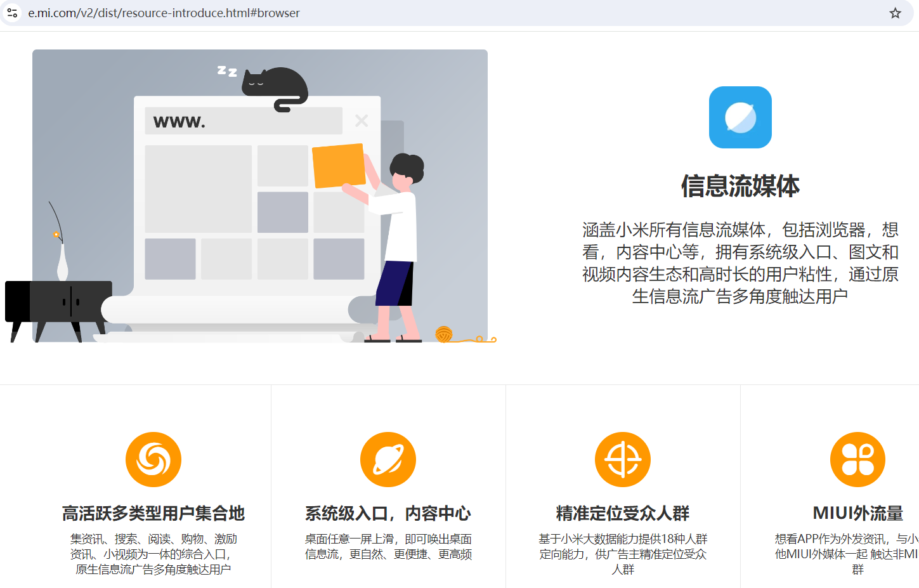The width and height of the screenshot is (919, 588).
Task: Click the orange crosshair target icon above 精准定位受众人群
Action: coord(623,459)
